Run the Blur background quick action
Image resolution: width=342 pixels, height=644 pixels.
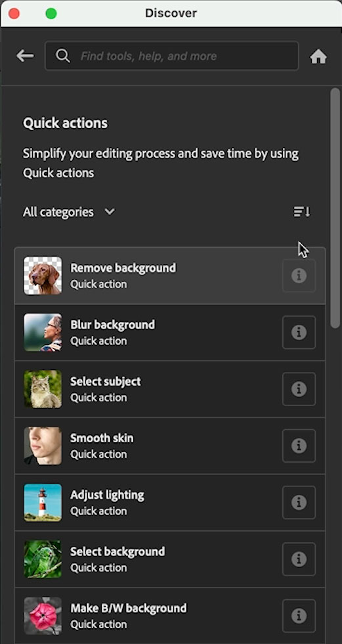(170, 333)
